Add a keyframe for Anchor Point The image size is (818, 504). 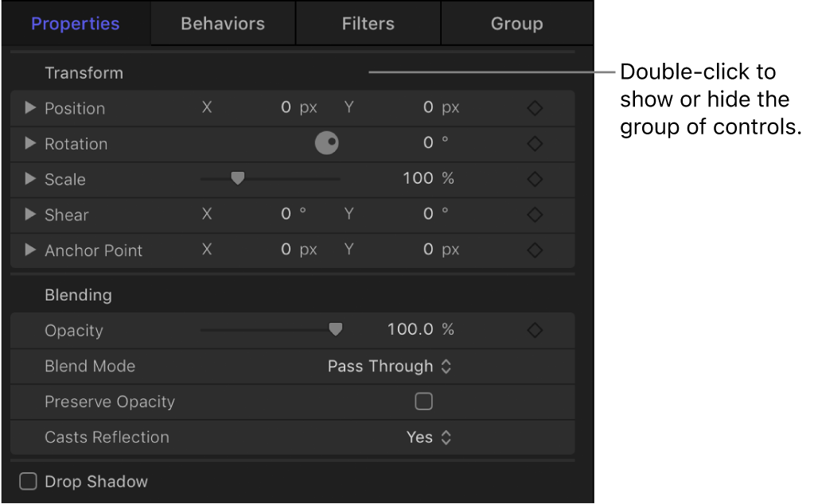(x=535, y=250)
